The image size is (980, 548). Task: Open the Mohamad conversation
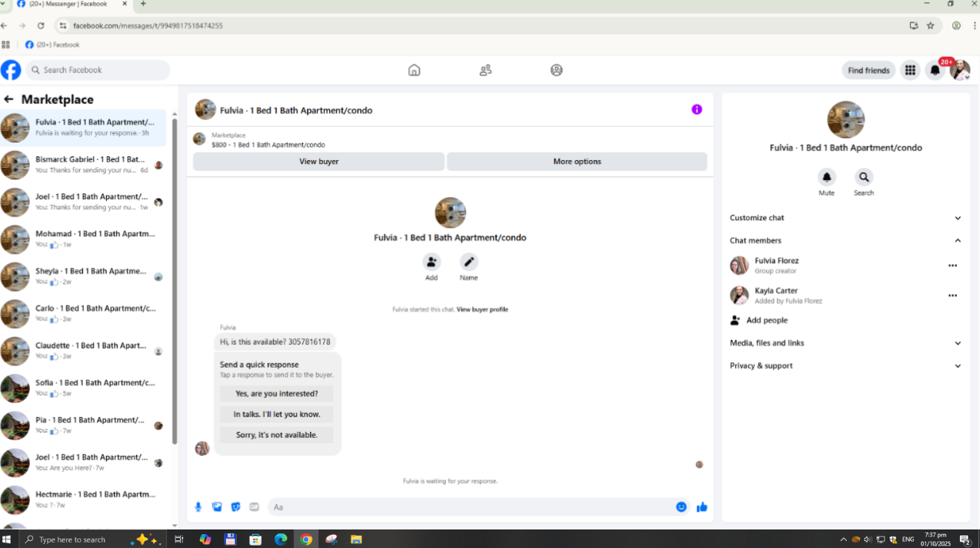point(83,239)
